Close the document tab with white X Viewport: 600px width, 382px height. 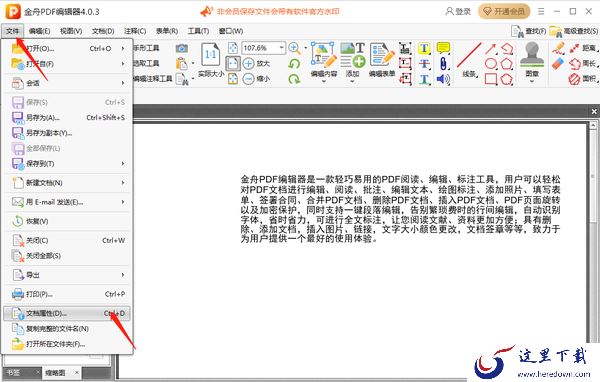[594, 111]
